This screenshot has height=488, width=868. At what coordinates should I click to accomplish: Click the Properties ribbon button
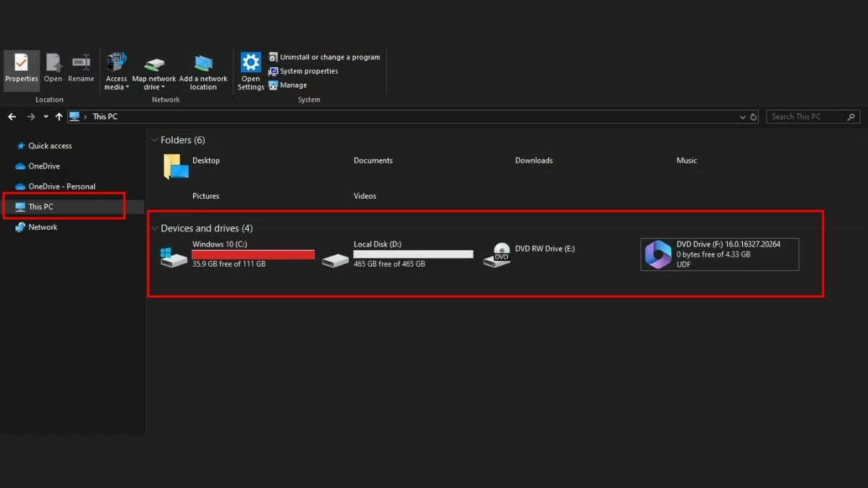pyautogui.click(x=21, y=70)
